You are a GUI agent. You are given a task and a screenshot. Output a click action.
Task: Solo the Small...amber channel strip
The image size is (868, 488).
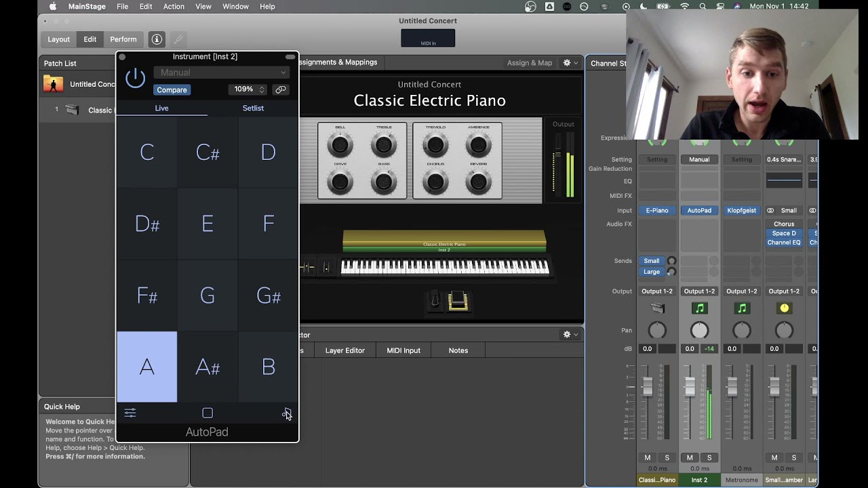794,457
